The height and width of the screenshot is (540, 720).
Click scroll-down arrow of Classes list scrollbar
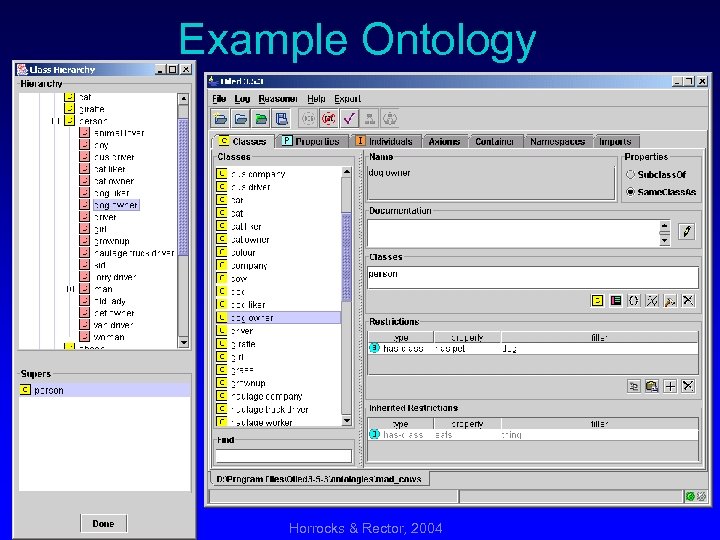[x=347, y=421]
